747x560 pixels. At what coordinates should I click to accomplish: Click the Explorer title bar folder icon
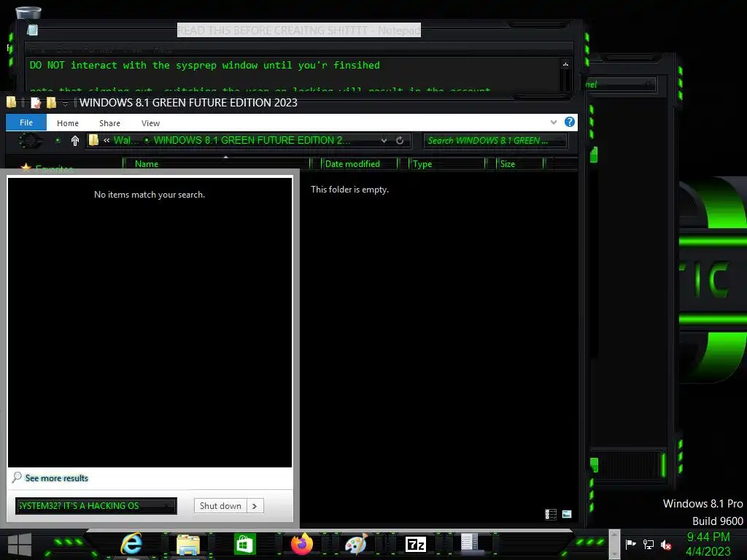tap(11, 102)
